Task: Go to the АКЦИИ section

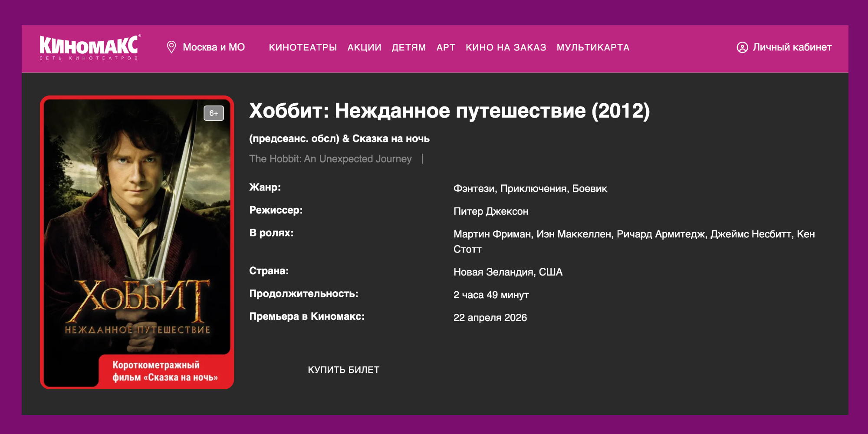Action: pyautogui.click(x=364, y=47)
